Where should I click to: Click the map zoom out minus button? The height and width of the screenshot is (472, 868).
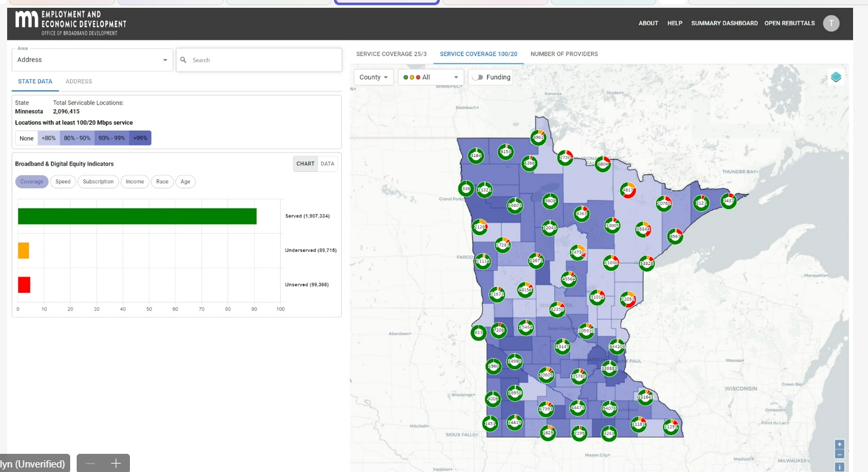pyautogui.click(x=839, y=454)
